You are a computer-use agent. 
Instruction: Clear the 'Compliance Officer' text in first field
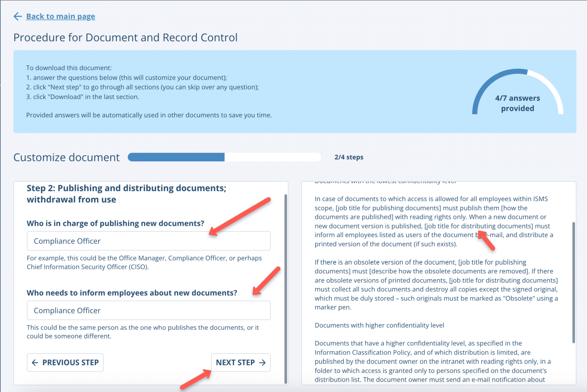[149, 241]
